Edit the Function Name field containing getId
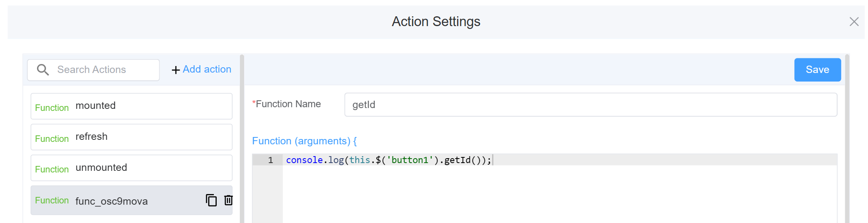The height and width of the screenshot is (223, 868). (590, 105)
